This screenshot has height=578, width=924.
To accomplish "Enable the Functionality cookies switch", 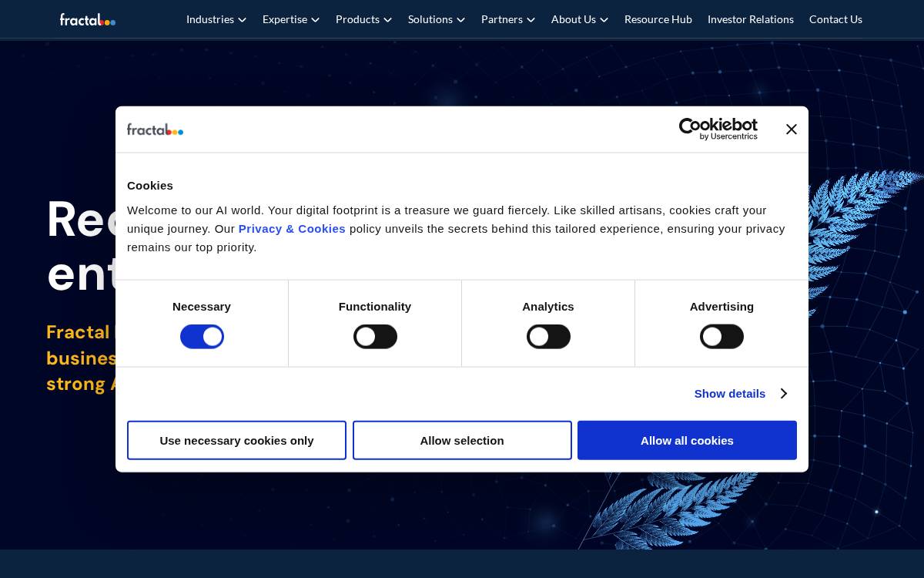I will coord(375,337).
